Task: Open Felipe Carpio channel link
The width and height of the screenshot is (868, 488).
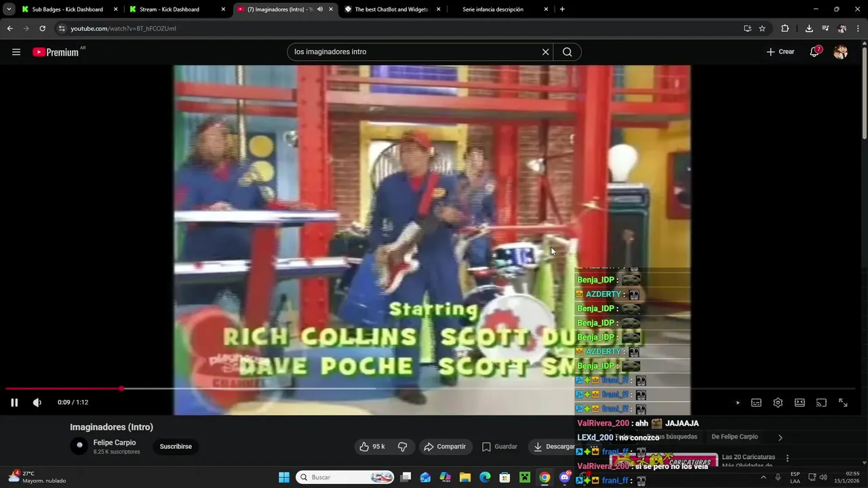Action: pos(115,443)
